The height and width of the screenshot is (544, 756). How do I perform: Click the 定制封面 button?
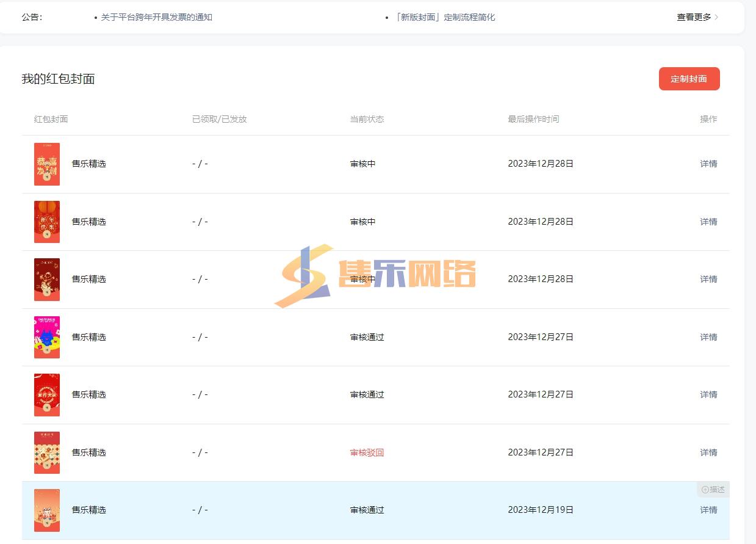coord(689,79)
